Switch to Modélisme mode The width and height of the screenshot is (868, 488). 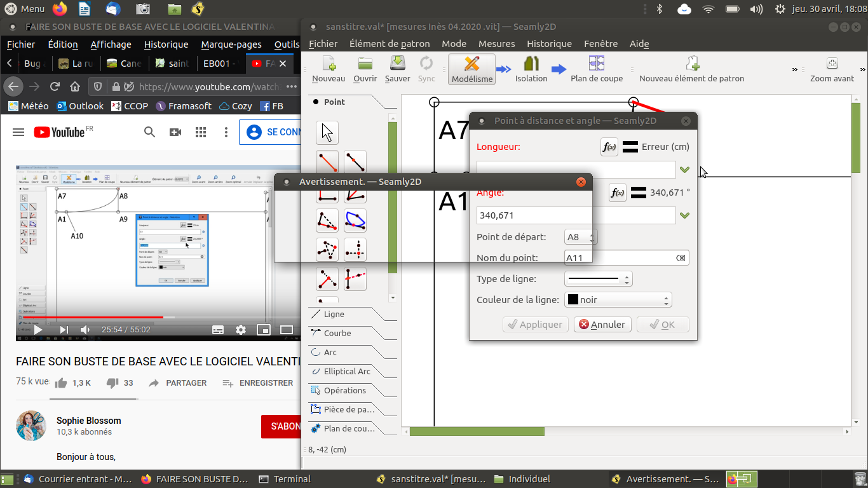coord(471,69)
